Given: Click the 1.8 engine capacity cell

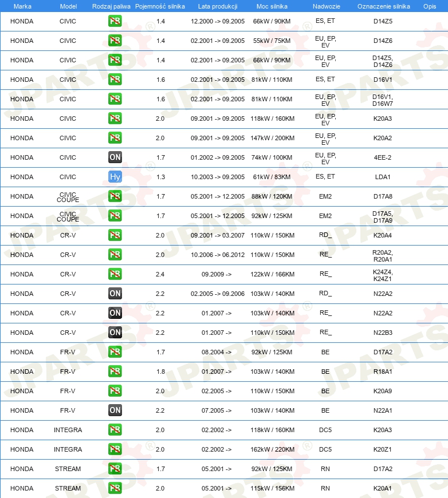Looking at the screenshot, I should click(x=160, y=371).
